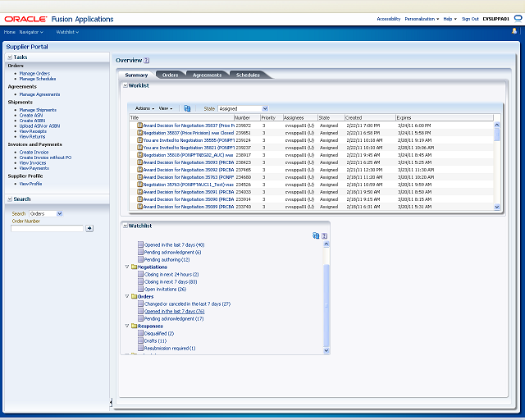Click the Accessibility link
Screen dimensions: 525x420
coord(388,19)
